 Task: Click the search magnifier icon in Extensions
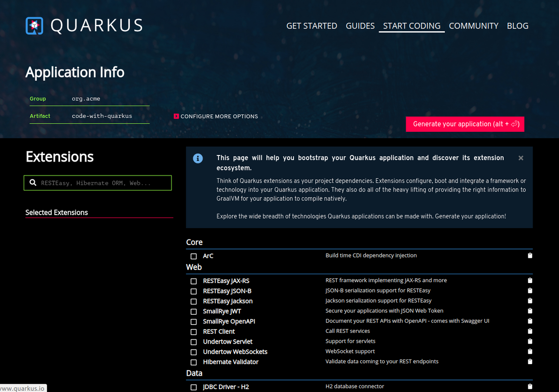click(x=33, y=183)
